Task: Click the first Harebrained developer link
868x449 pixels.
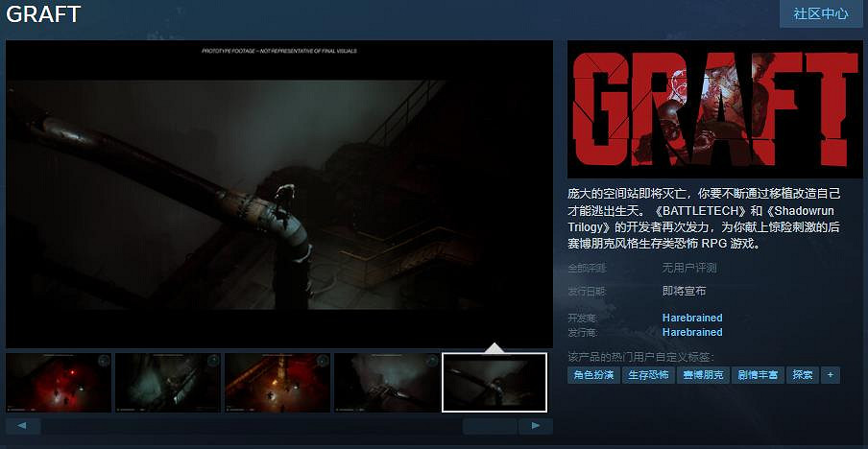Action: pyautogui.click(x=692, y=318)
